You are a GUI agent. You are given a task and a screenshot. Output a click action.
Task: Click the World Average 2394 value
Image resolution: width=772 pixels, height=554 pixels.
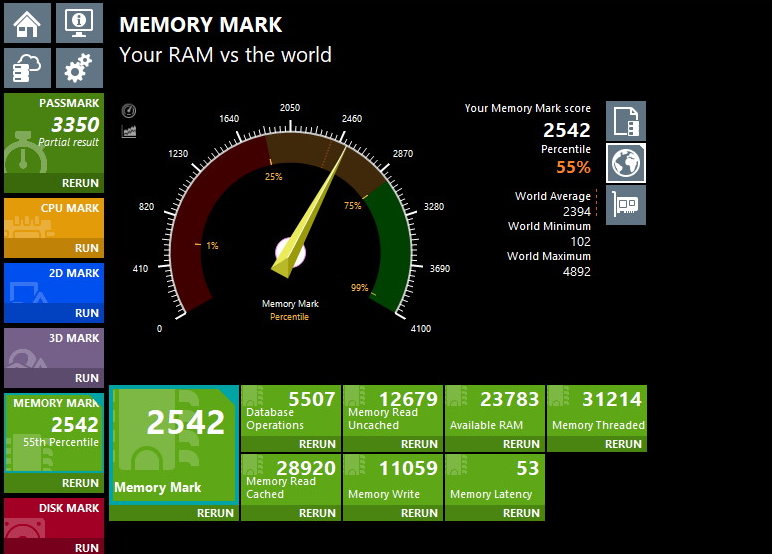(577, 212)
